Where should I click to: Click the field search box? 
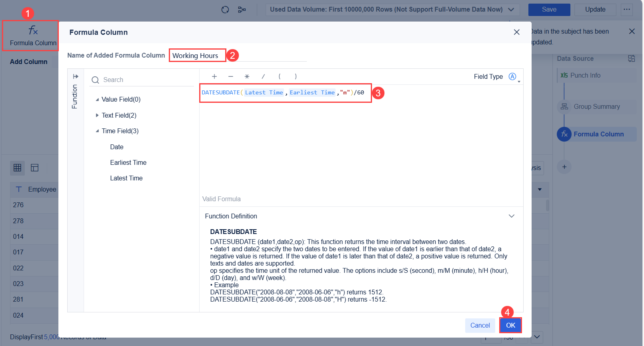(x=142, y=80)
